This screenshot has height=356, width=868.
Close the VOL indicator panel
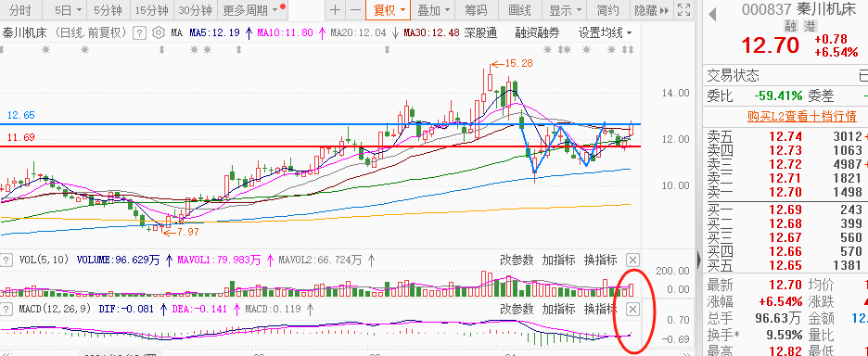[x=633, y=260]
